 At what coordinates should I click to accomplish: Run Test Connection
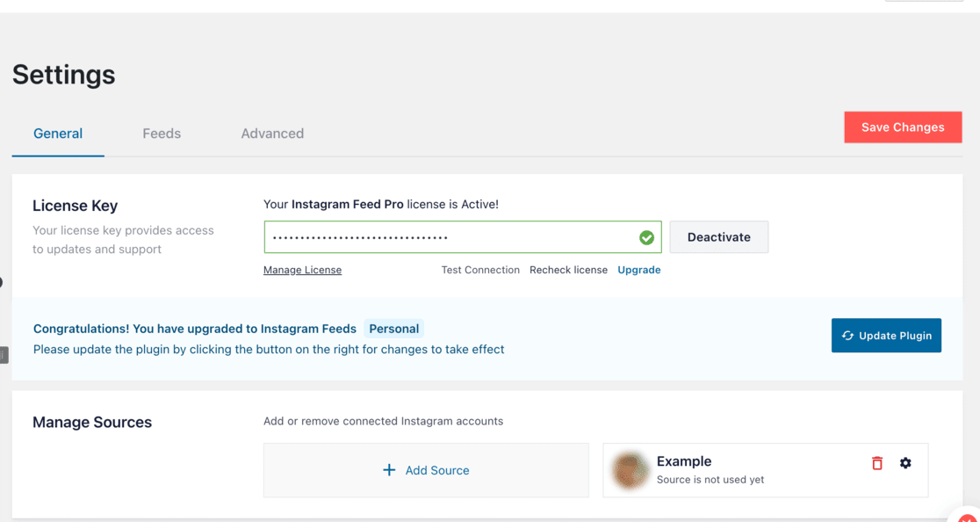[x=480, y=270]
